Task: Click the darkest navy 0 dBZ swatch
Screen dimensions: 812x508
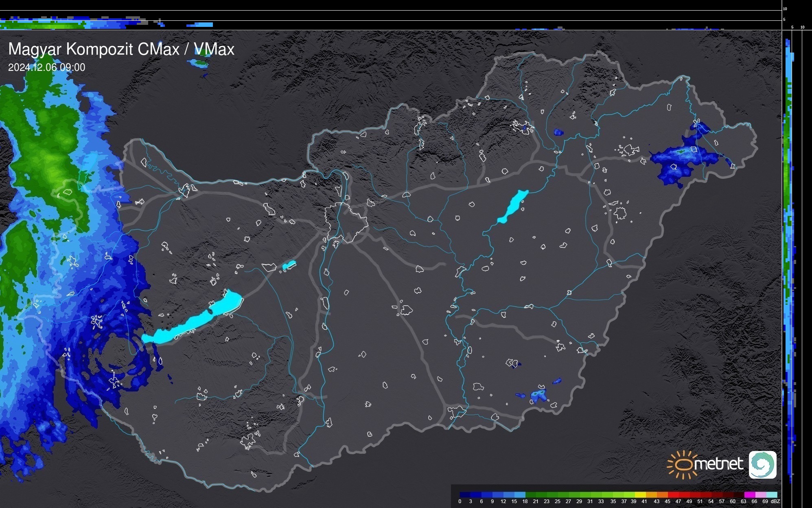Action: (x=465, y=495)
